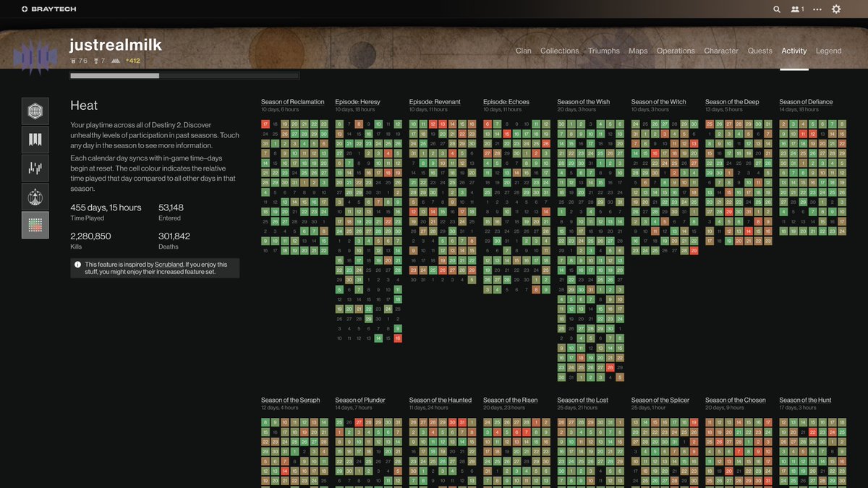This screenshot has width=868, height=488.
Task: Select the Activity tab
Action: pos(794,51)
